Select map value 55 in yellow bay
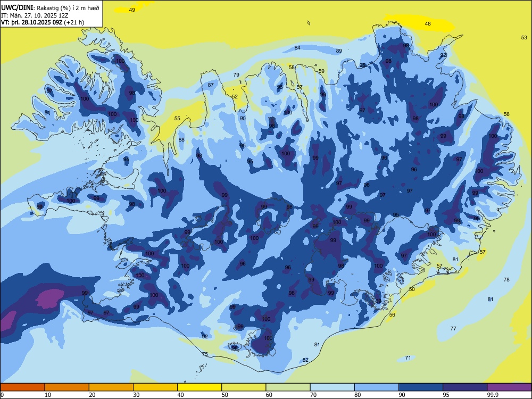Screen dimensions: 532x399 (x=178, y=119)
